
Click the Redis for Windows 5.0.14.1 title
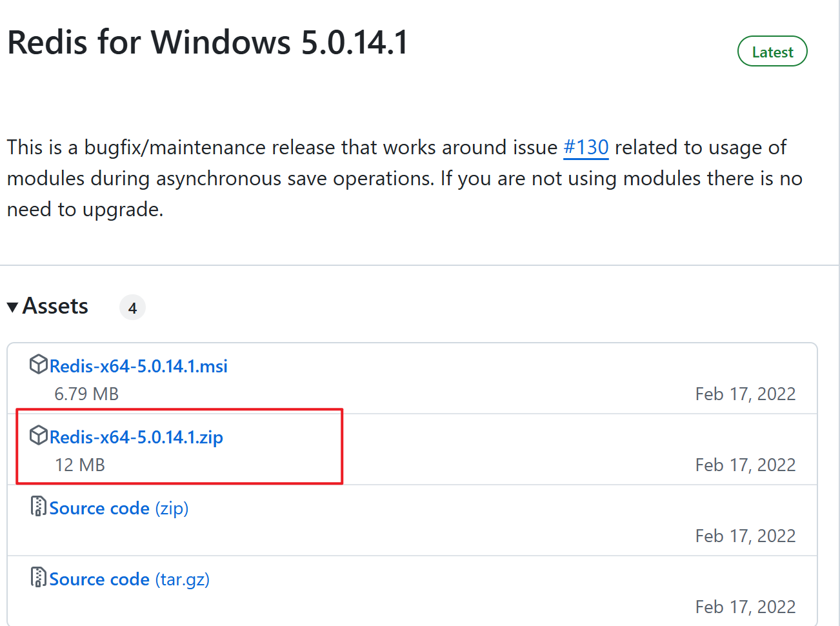coord(208,43)
